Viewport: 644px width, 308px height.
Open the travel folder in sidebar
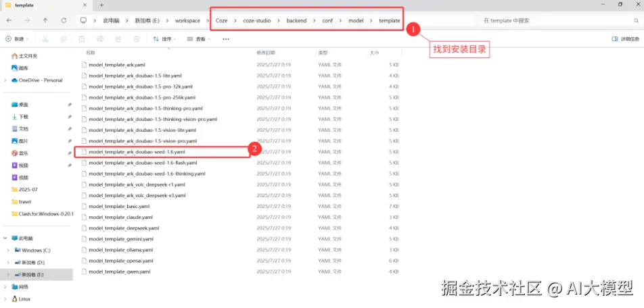click(x=22, y=202)
